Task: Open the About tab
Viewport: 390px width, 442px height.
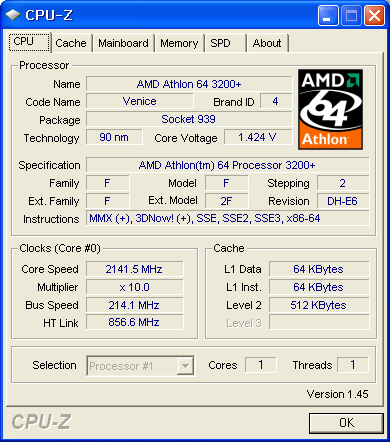Action: 267,43
